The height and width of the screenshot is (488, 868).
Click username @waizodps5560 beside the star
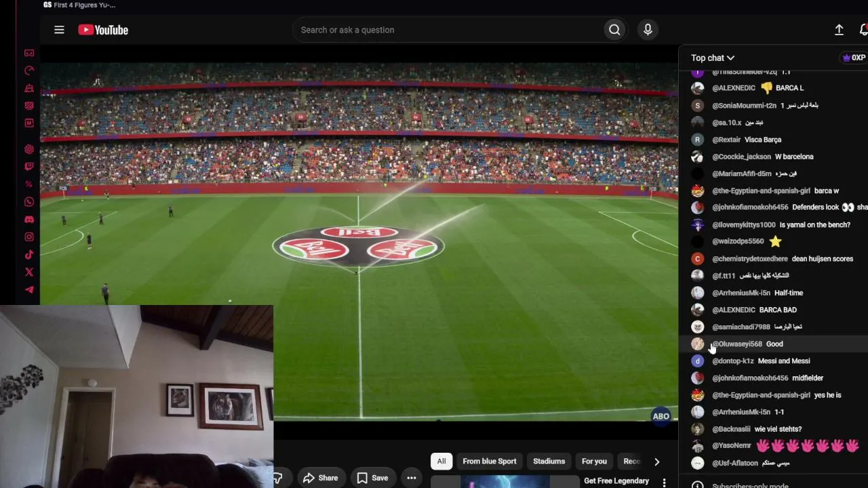[738, 241]
